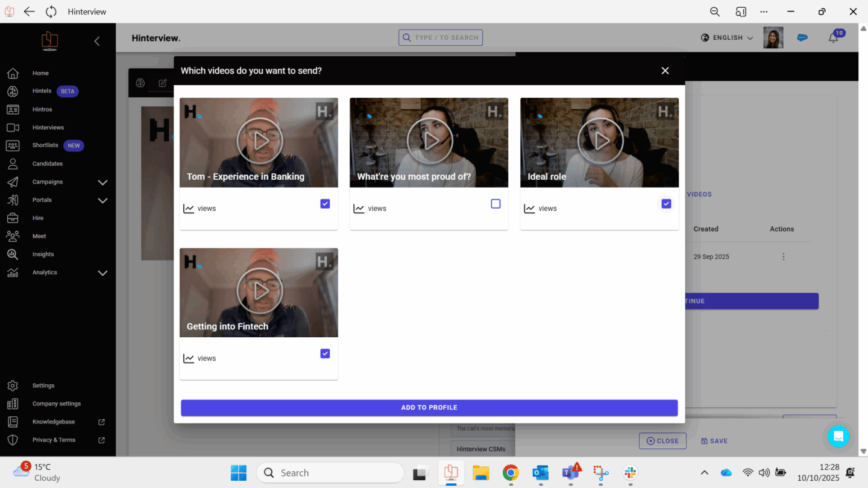Uncheck the Ideal role video checkbox

666,204
